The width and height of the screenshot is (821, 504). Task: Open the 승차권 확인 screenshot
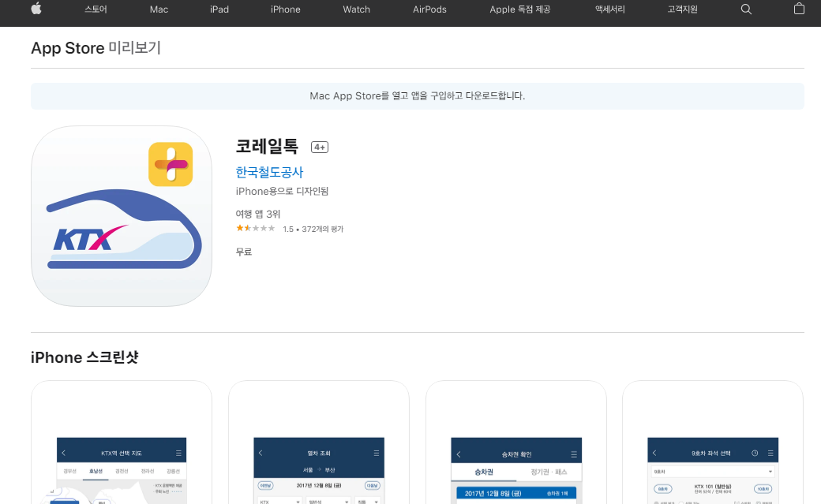click(516, 442)
